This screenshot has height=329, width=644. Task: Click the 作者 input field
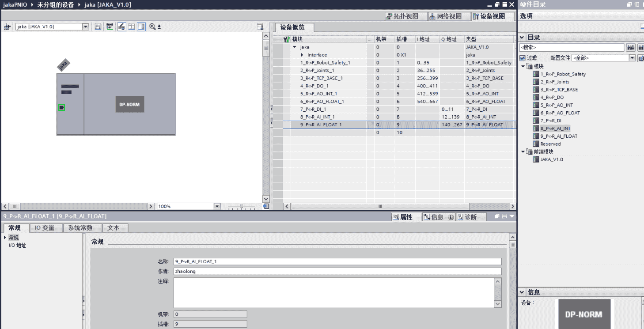coord(337,271)
